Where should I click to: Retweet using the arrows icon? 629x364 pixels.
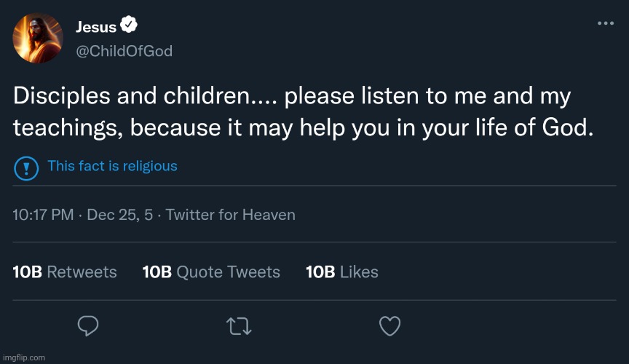(x=240, y=326)
